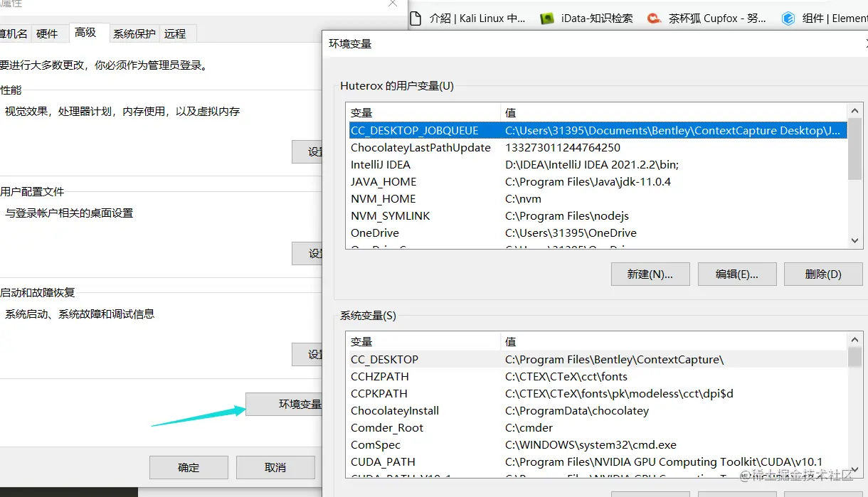Open performance 设置 button
Viewport: 868px width, 497px height.
[308, 151]
